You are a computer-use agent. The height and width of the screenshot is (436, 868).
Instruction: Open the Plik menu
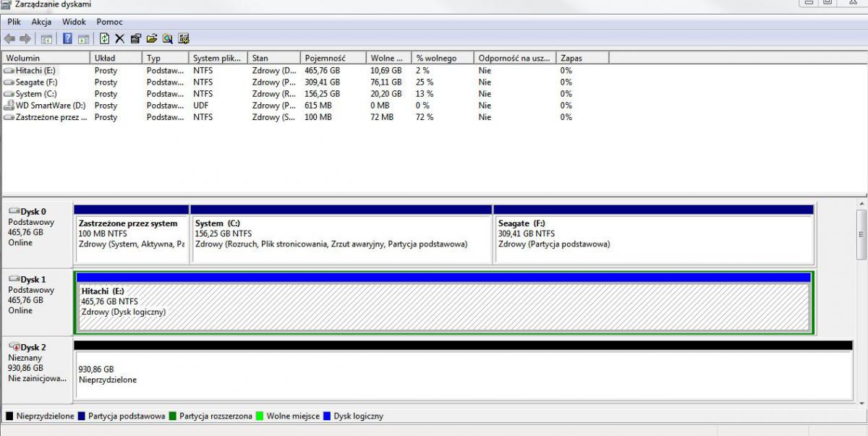tap(14, 22)
